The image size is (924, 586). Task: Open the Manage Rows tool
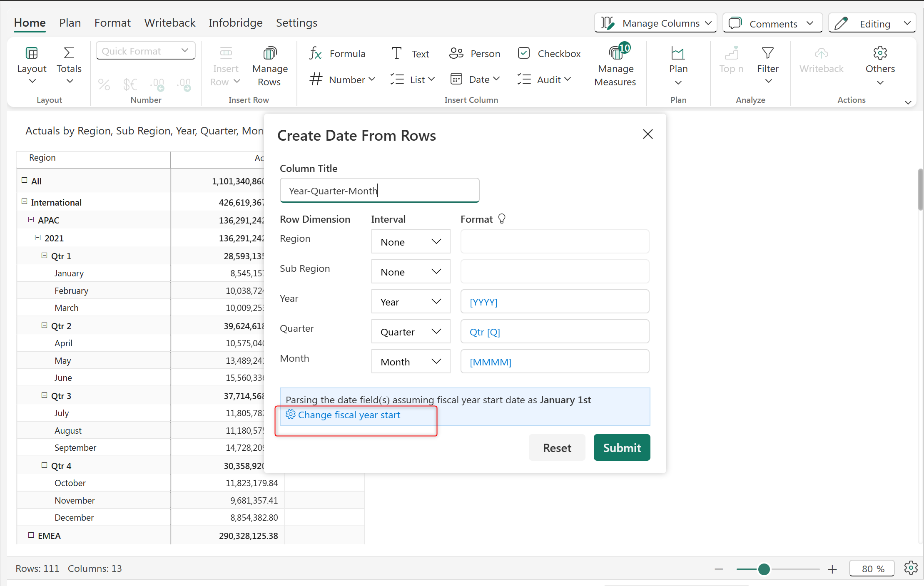[x=269, y=66]
